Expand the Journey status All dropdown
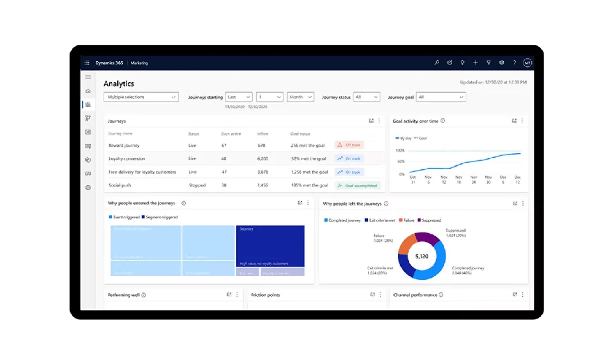The width and height of the screenshot is (613, 364). (366, 97)
